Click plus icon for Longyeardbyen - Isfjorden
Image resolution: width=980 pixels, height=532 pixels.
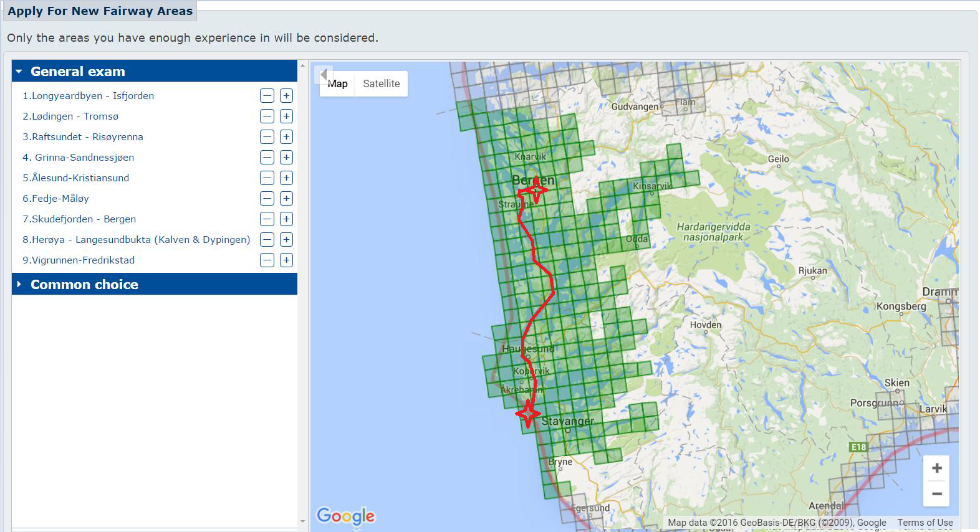tap(286, 96)
